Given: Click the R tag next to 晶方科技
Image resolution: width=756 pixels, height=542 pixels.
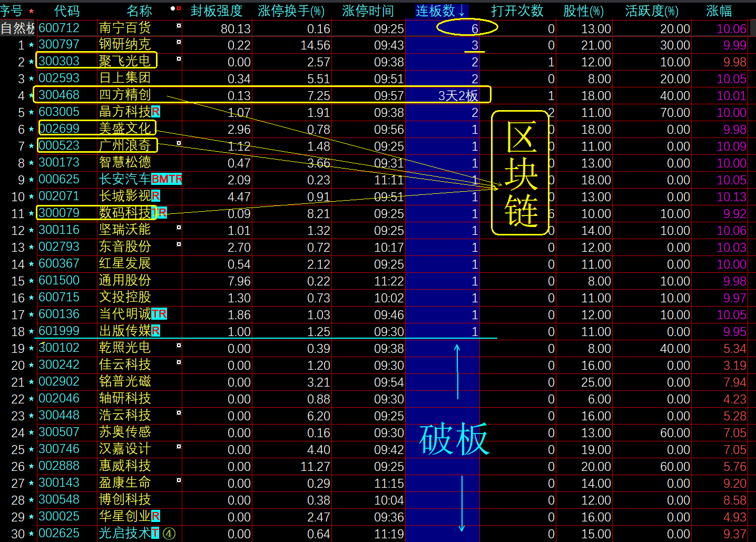Looking at the screenshot, I should coord(155,112).
